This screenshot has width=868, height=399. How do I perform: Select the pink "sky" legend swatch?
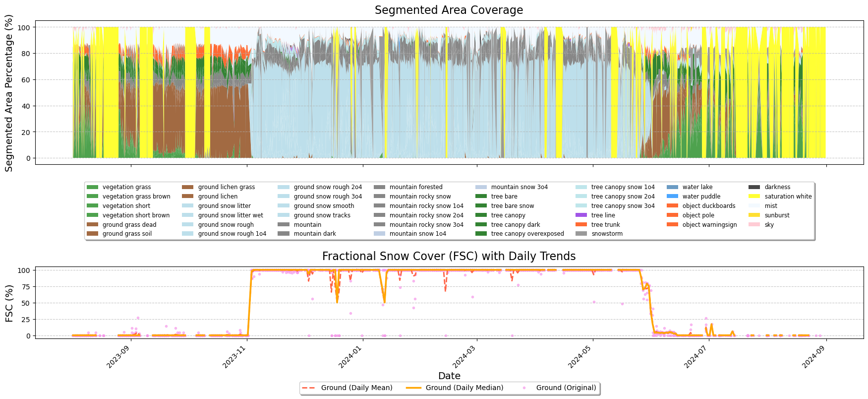754,225
